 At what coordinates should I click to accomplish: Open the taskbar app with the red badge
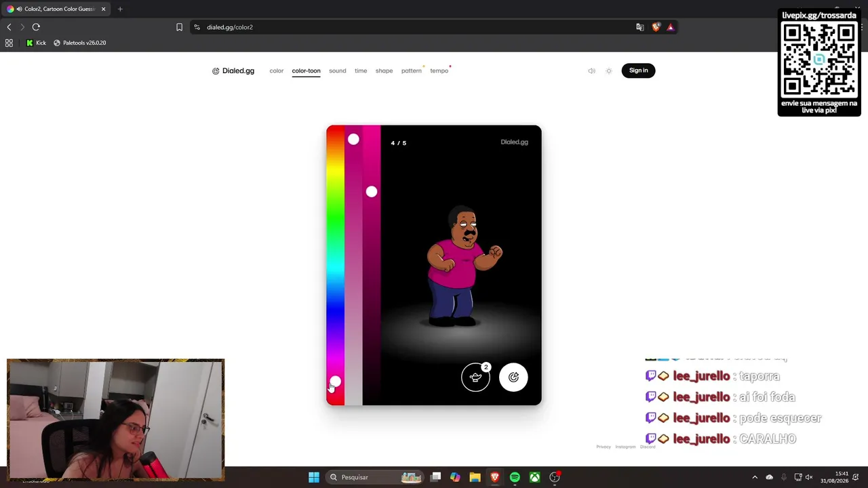[555, 477]
